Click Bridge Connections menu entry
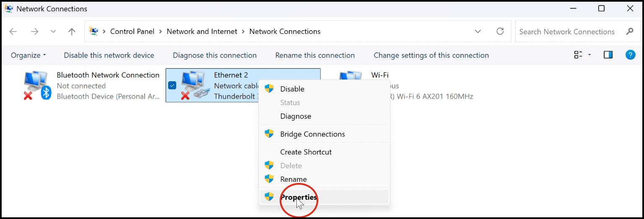The height and width of the screenshot is (219, 644). point(312,134)
